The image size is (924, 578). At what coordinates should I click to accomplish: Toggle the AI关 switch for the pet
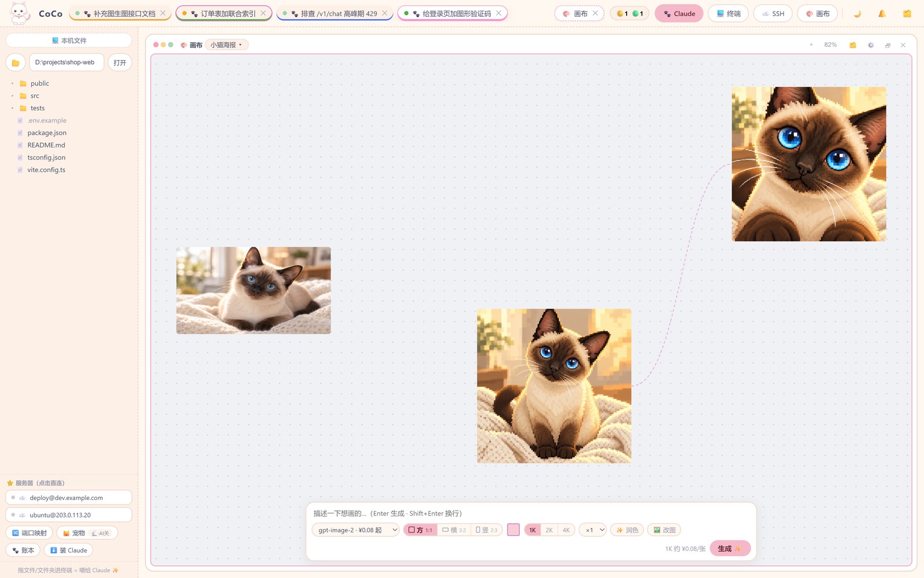[100, 533]
